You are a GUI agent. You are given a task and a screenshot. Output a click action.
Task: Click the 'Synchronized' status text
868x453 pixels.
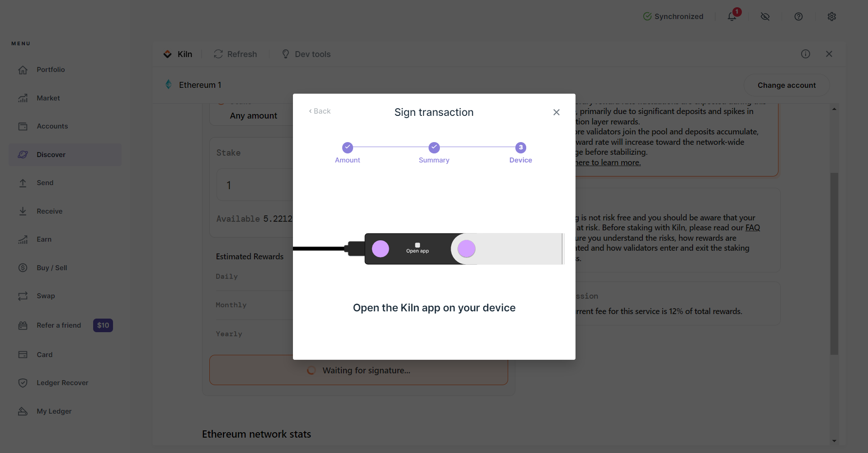[679, 17]
